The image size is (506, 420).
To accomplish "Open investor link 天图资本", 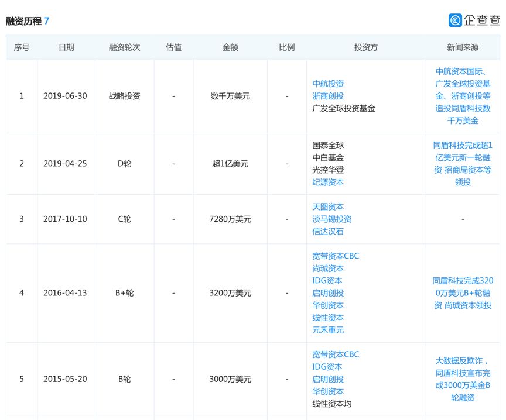I will point(328,207).
